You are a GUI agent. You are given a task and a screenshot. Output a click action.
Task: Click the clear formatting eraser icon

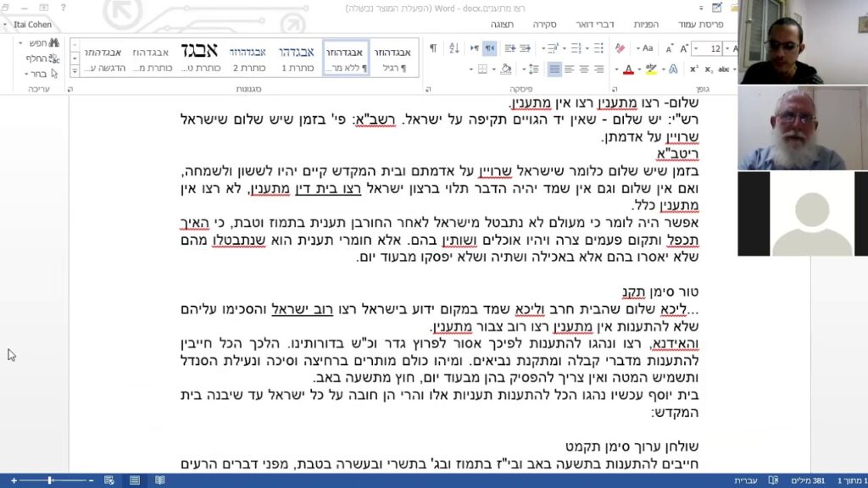tap(620, 48)
